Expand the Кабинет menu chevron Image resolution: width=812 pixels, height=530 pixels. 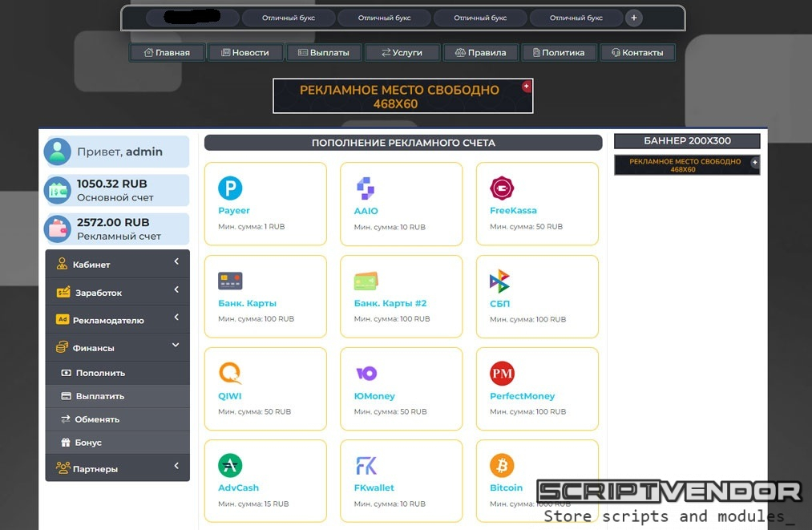pyautogui.click(x=176, y=261)
